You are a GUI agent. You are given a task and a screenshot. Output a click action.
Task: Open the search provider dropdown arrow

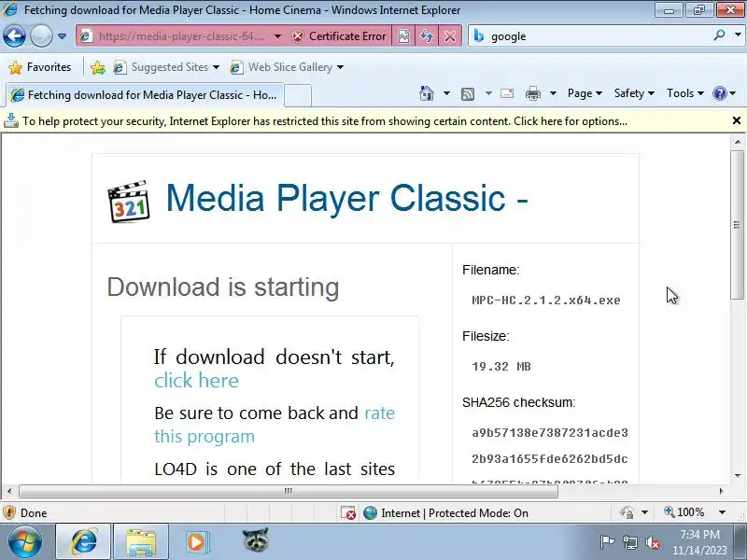tap(738, 35)
